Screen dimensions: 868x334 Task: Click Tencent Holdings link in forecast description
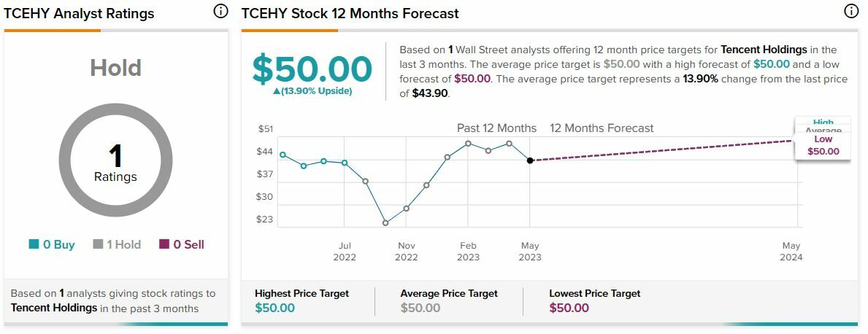point(764,50)
